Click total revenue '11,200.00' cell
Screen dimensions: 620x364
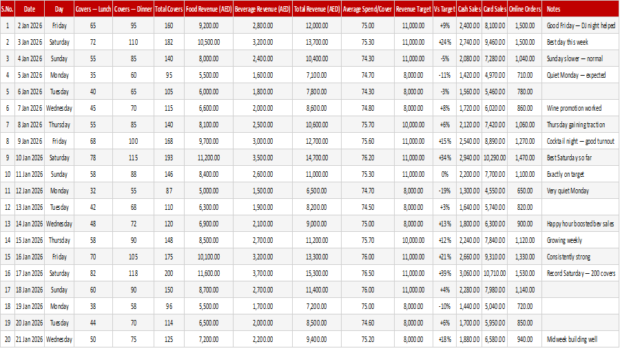click(317, 240)
